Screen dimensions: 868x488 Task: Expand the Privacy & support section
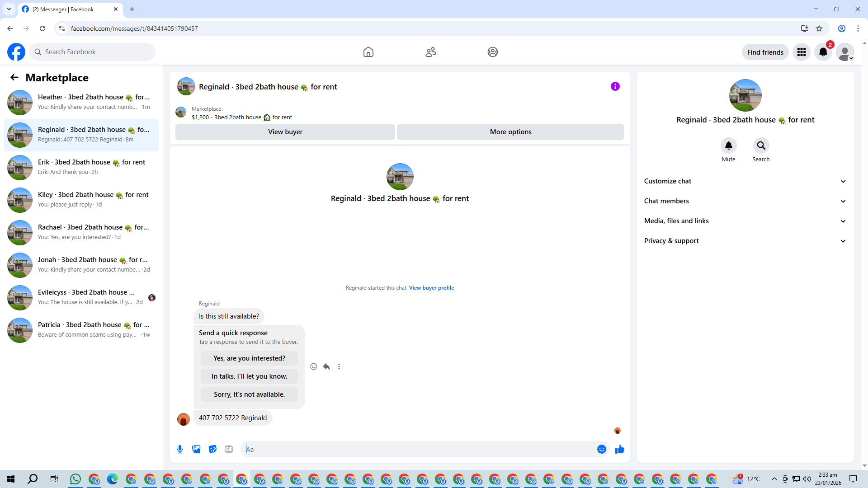point(745,241)
